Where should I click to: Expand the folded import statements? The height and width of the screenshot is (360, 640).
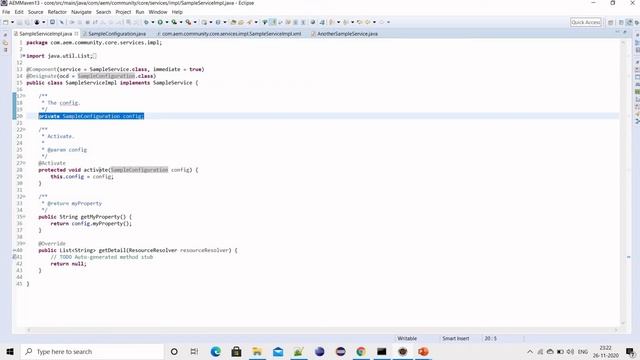click(23, 56)
